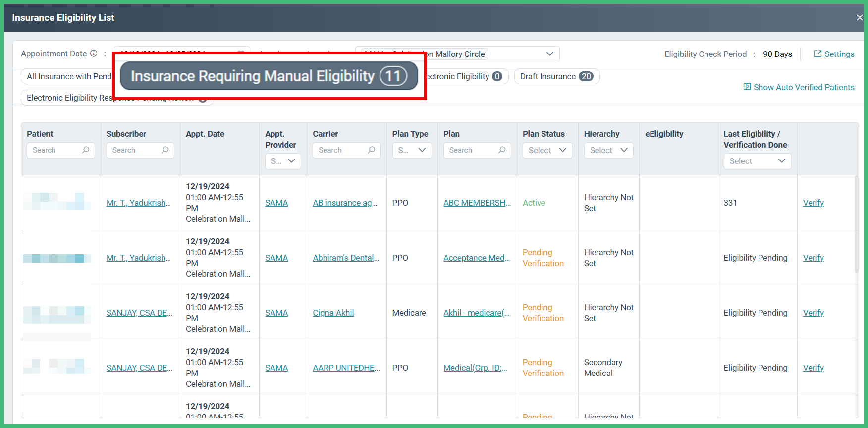Open the Medical(Grp. ID:... plan link
Screen dimensions: 868x428
(x=475, y=368)
